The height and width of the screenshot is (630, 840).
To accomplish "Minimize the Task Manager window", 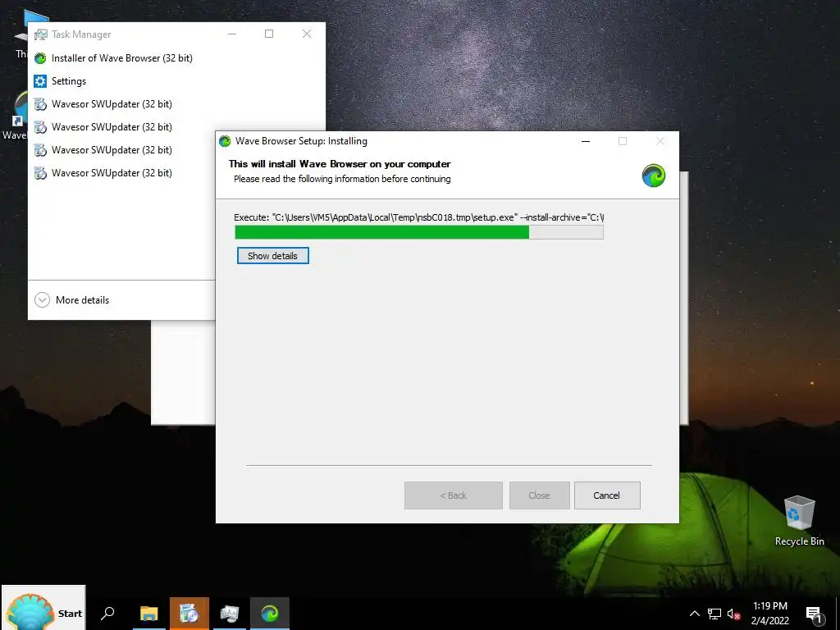I will pos(232,34).
